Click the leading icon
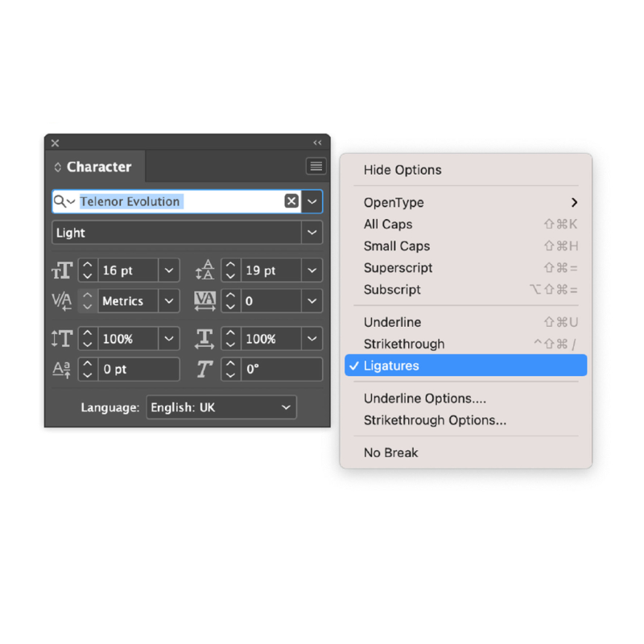The width and height of the screenshot is (644, 644). [x=205, y=270]
